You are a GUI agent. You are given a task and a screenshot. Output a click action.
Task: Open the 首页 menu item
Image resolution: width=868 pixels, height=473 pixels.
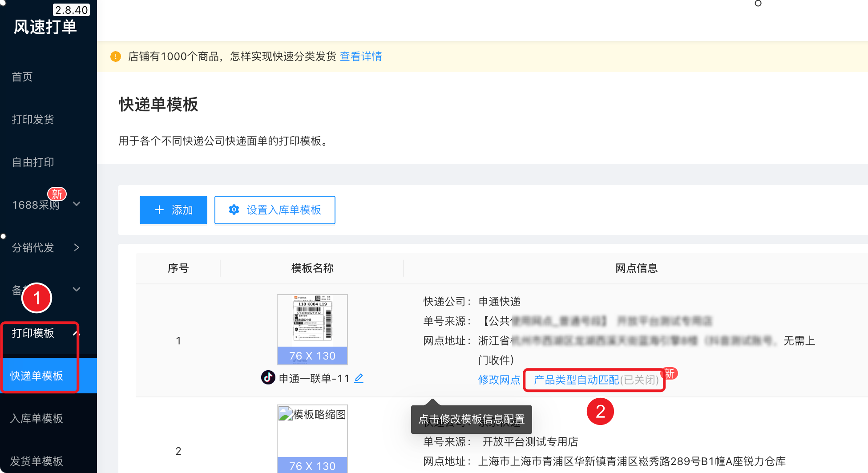pyautogui.click(x=22, y=77)
